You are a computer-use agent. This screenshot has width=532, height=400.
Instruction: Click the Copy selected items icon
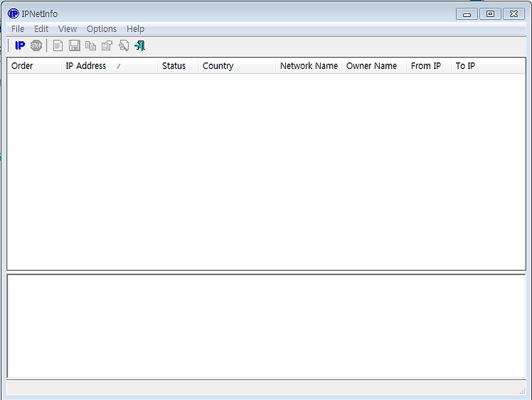[x=91, y=46]
